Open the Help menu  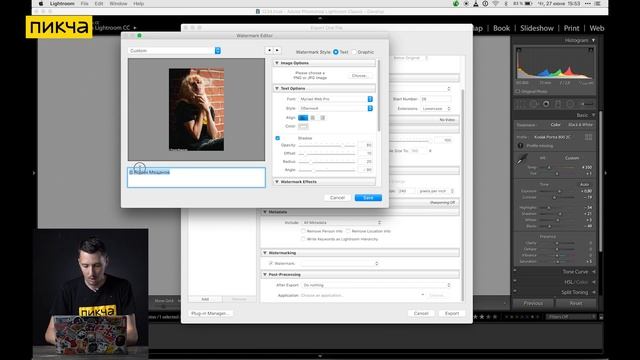139,4
